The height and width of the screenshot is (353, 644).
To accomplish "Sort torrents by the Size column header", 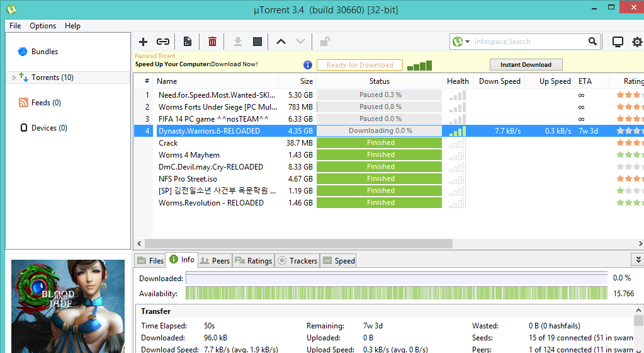I will point(298,81).
